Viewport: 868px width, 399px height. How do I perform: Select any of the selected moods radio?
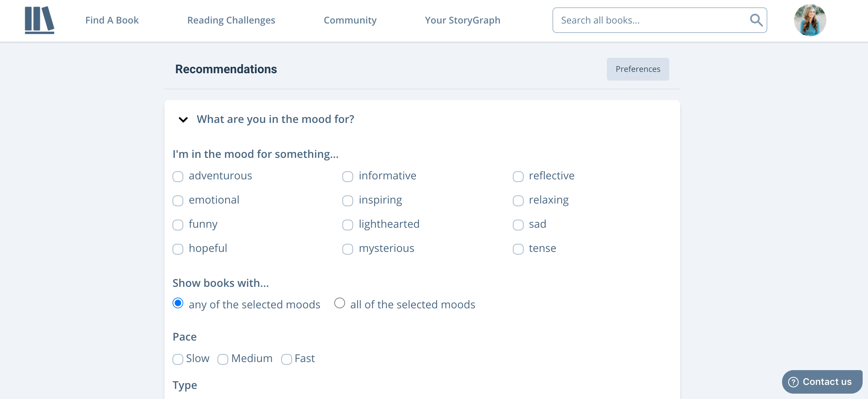pyautogui.click(x=178, y=303)
